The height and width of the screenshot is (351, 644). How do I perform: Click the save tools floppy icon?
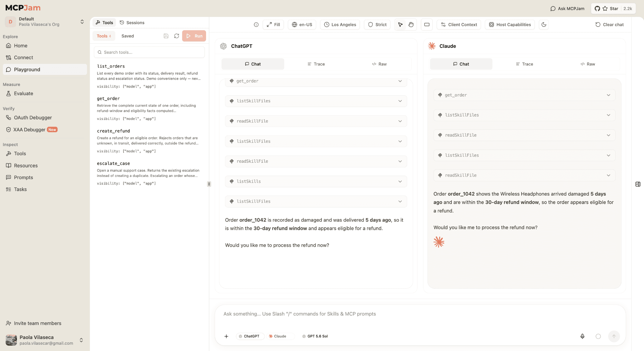coord(166,36)
